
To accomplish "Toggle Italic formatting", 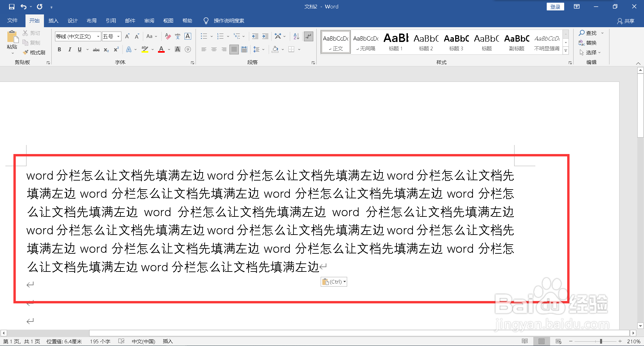I will tap(69, 49).
